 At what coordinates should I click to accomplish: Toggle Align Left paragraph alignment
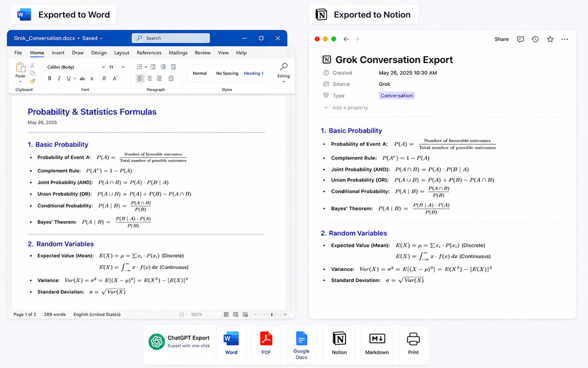(x=140, y=78)
